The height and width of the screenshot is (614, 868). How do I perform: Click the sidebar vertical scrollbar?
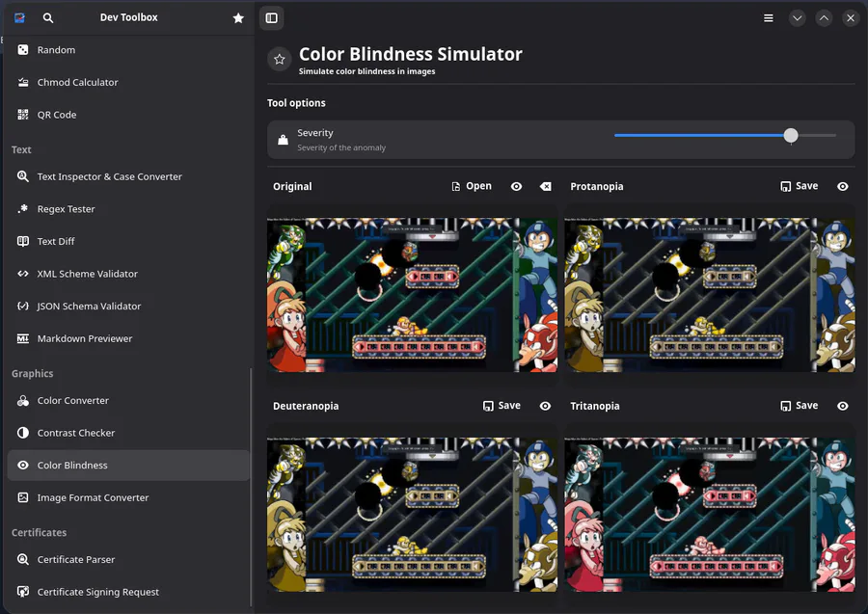coord(252,487)
